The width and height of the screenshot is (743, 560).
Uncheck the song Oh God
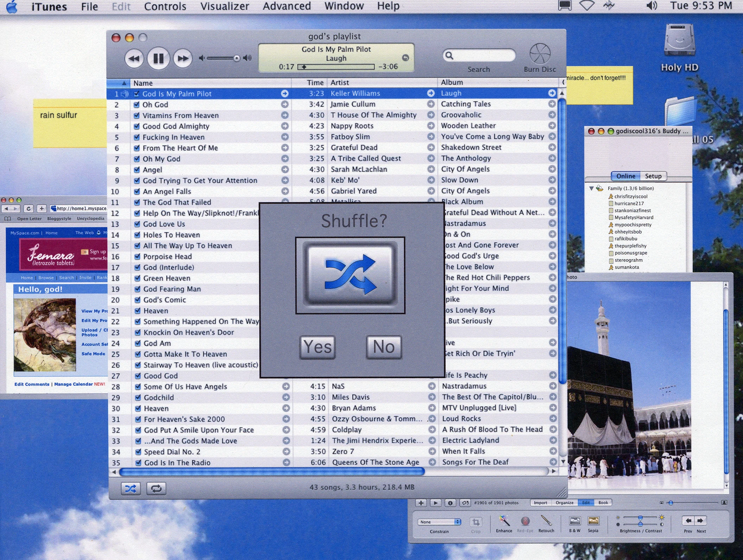click(x=136, y=105)
